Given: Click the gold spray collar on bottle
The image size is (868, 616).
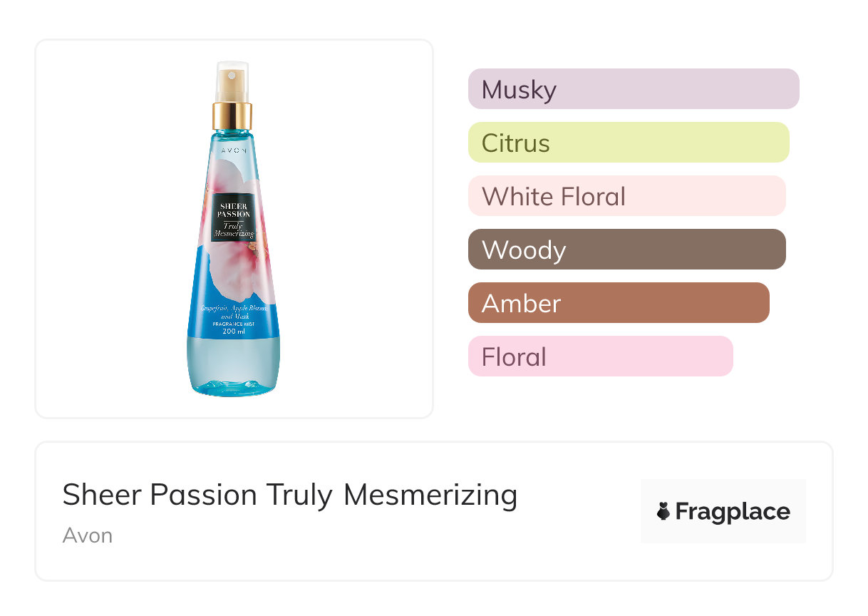Looking at the screenshot, I should 232,115.
